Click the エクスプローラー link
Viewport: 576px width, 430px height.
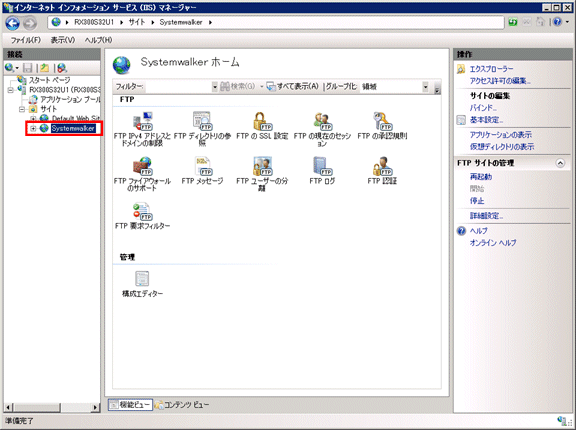492,69
